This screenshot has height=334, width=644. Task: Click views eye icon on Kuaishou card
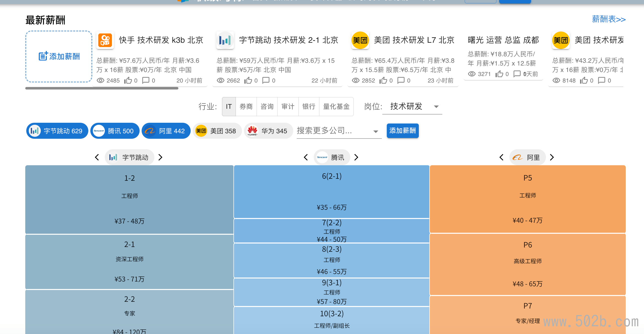click(x=100, y=80)
